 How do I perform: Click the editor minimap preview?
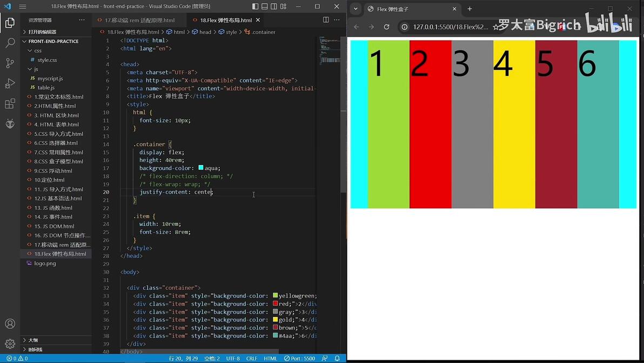(330, 50)
